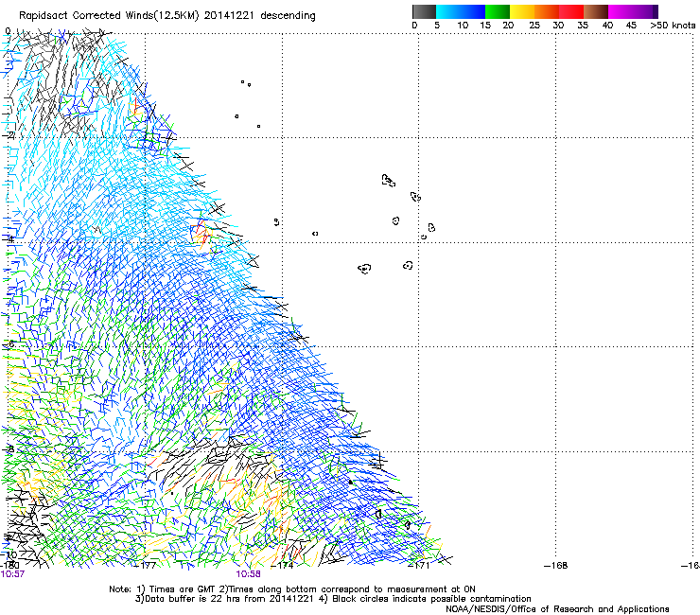Viewport: 700px width, 615px height.
Task: Click the '25' label under the color scale
Action: click(x=534, y=26)
